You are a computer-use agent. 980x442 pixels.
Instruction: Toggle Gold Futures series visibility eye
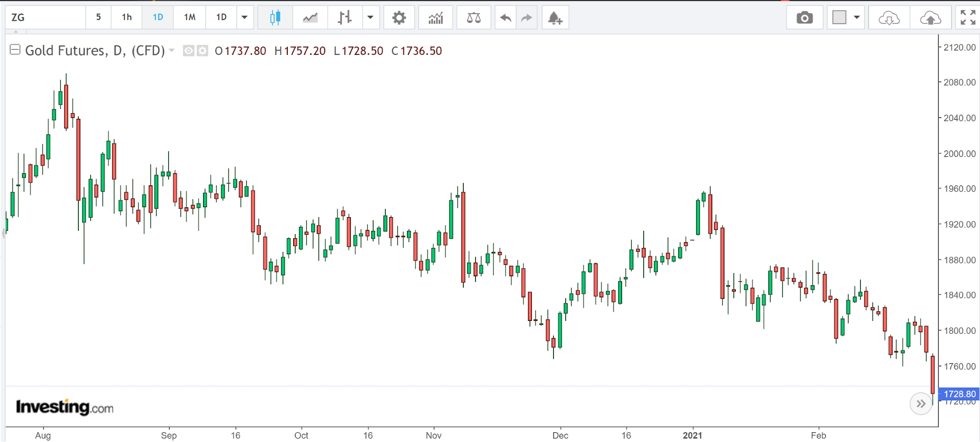189,50
